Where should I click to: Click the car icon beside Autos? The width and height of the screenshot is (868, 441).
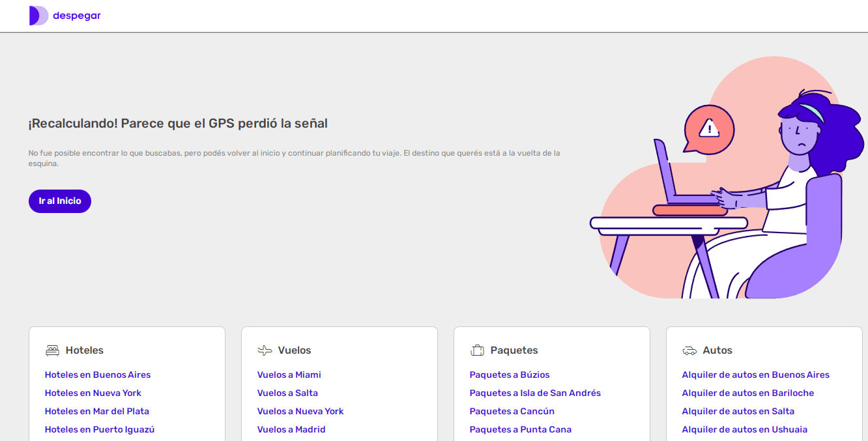click(x=689, y=350)
